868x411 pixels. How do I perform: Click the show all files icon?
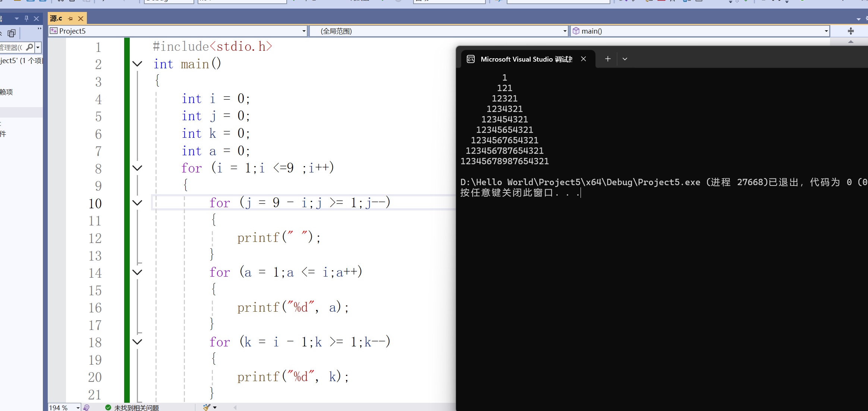coord(12,33)
